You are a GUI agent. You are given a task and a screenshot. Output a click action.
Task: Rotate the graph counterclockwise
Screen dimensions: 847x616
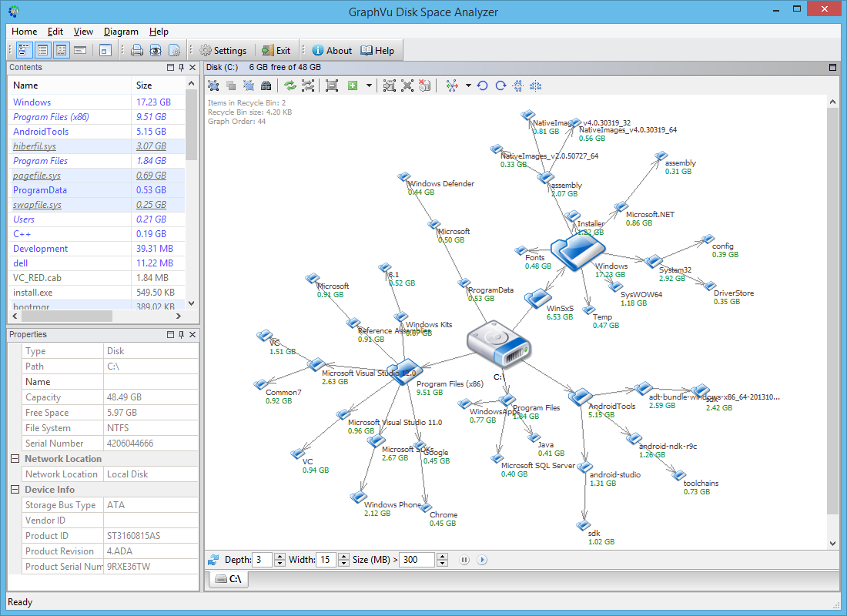[483, 85]
